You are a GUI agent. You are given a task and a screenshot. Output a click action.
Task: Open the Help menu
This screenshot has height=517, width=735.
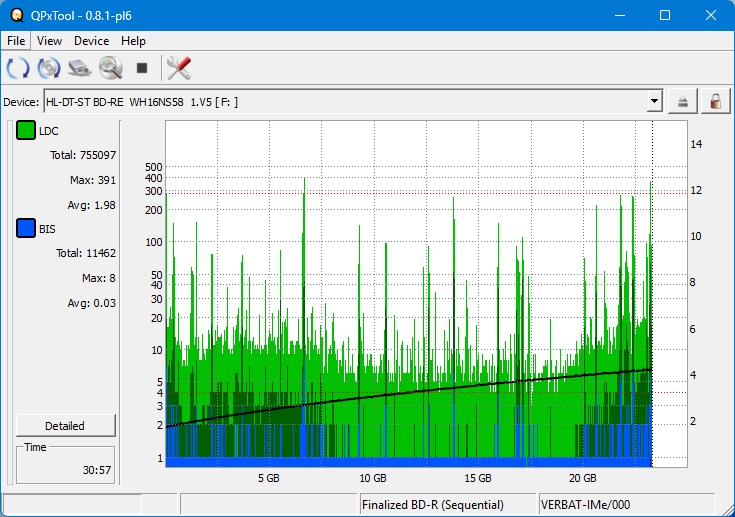coord(133,41)
